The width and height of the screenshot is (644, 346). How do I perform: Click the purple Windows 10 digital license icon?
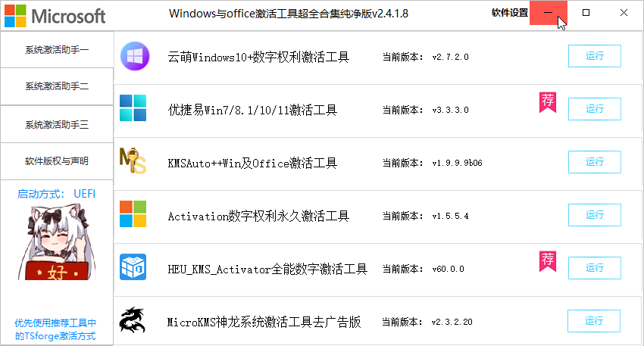135,56
